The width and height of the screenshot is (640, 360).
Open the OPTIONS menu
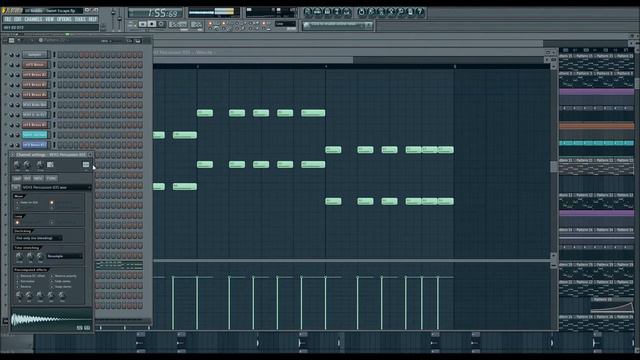(x=64, y=19)
